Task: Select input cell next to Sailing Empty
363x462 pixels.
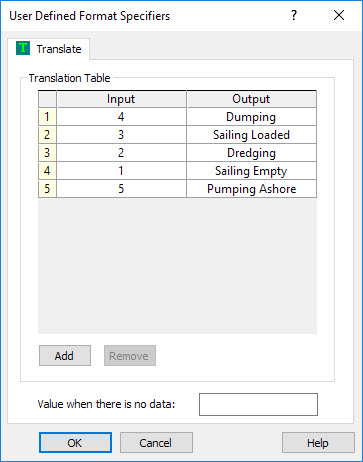Action: click(x=121, y=171)
